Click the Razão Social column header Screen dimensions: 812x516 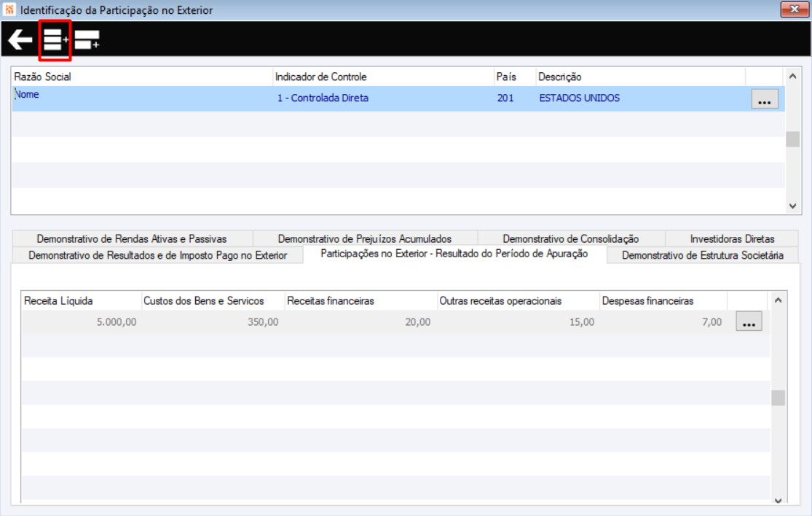(x=142, y=77)
